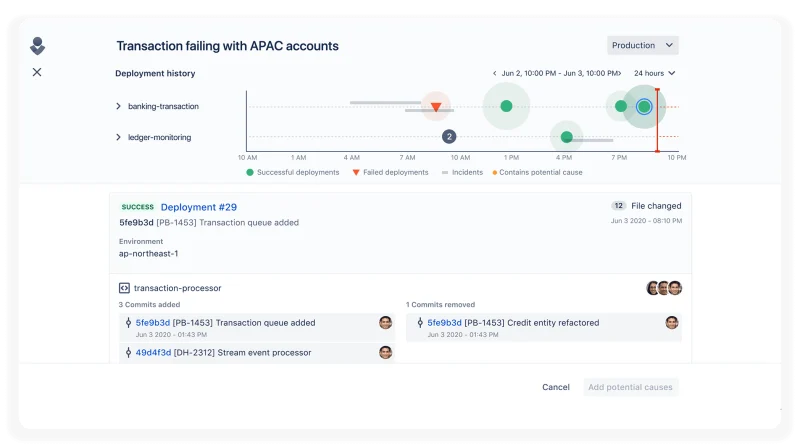Screen dimensions: 800x448
Task: Open Deployment #29 link
Action: click(x=198, y=207)
